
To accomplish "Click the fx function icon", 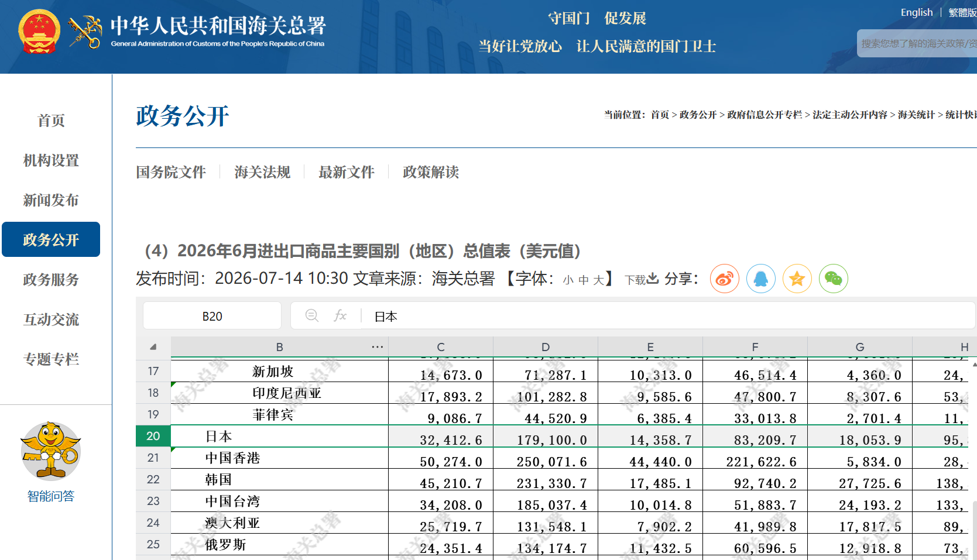I will (340, 316).
